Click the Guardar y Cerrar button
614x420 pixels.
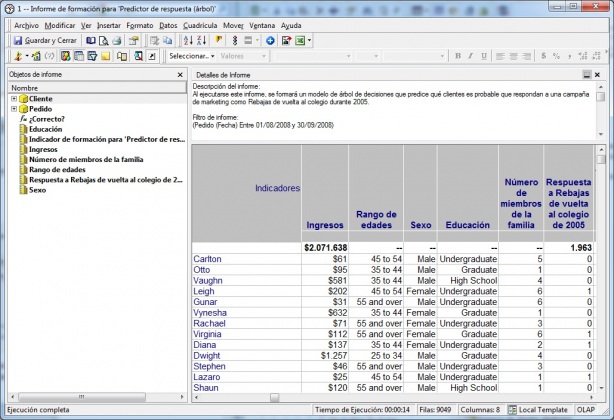point(43,40)
